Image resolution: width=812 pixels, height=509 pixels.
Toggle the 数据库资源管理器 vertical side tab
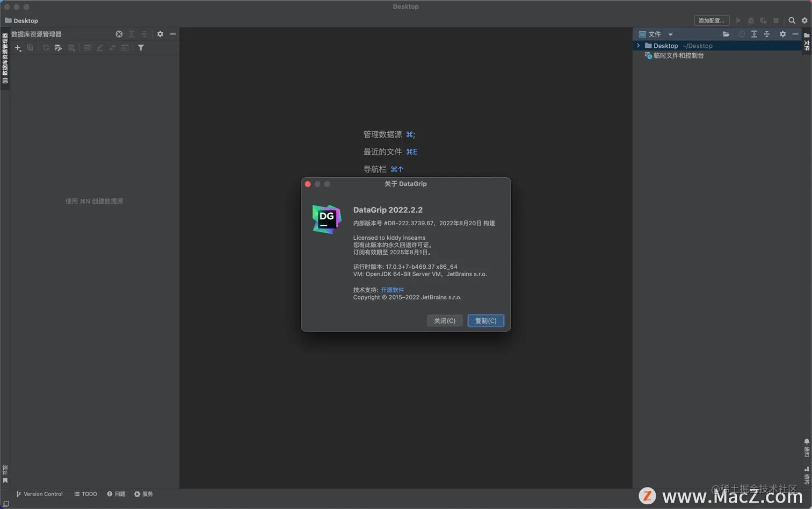(5, 58)
